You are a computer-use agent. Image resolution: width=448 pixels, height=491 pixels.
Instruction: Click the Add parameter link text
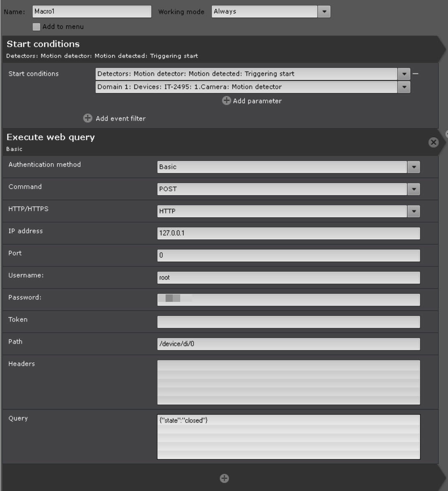coord(257,101)
